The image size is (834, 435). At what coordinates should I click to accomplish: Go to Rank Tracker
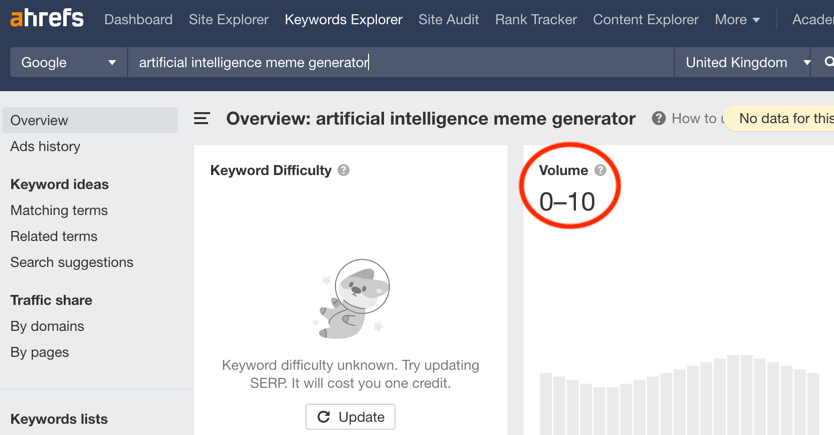pyautogui.click(x=535, y=19)
